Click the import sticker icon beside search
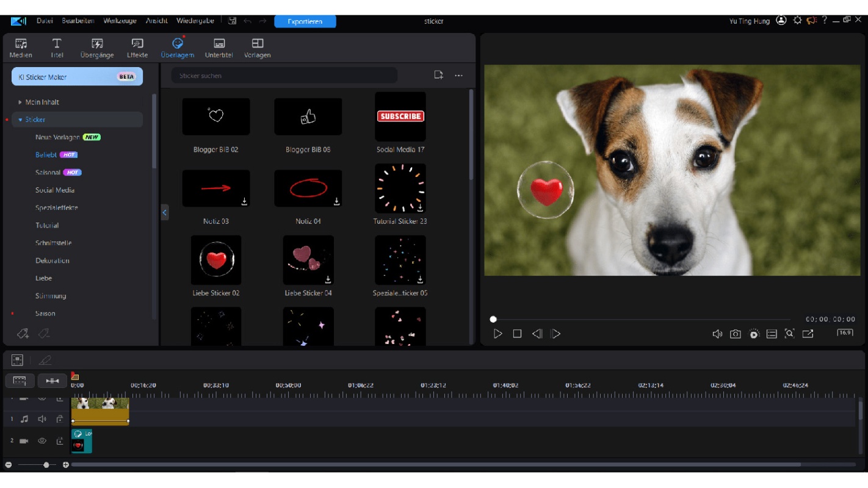This screenshot has height=488, width=868. click(x=438, y=75)
